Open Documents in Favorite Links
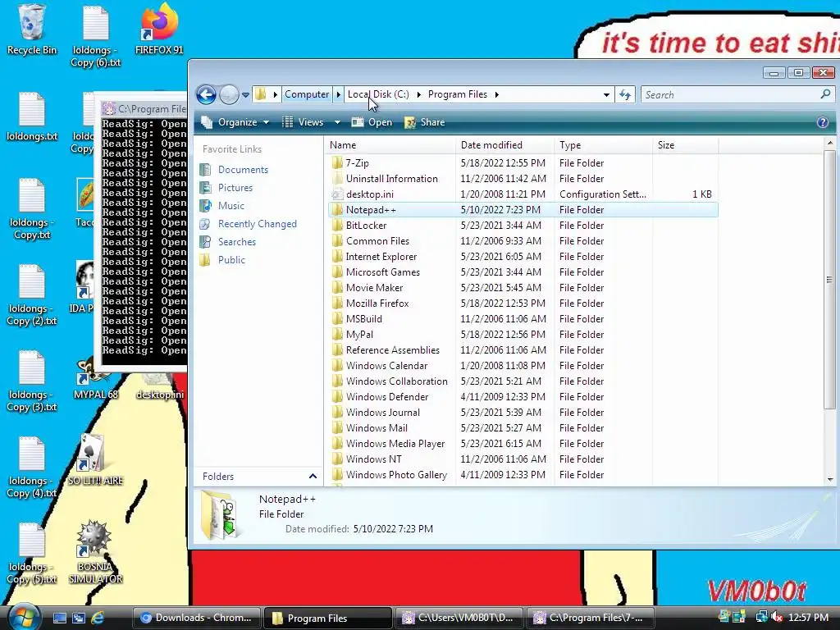840x630 pixels. (x=243, y=170)
